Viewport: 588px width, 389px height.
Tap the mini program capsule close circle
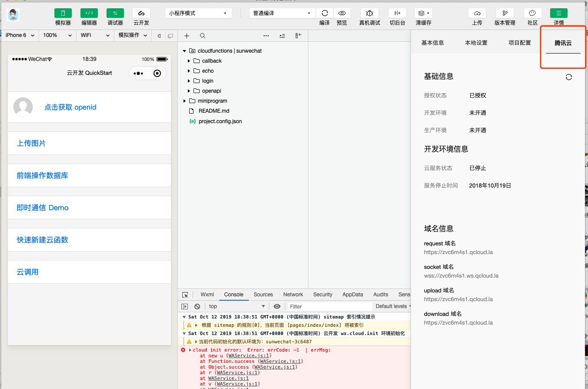point(157,74)
